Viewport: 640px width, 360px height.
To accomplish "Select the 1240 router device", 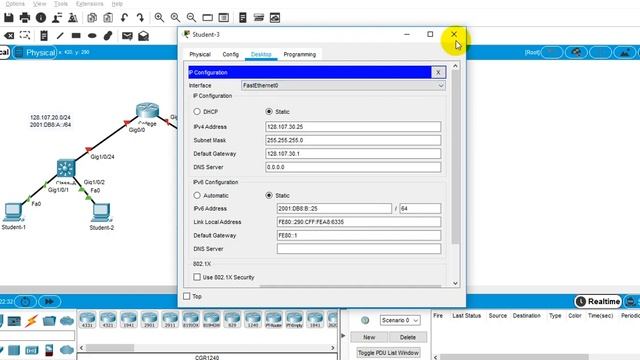I will pos(253,319).
